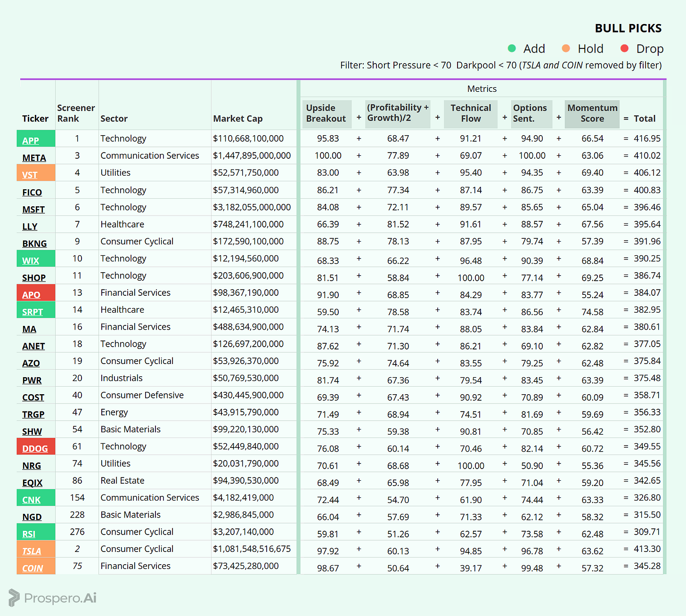Open the RSI ticker link
The width and height of the screenshot is (686, 616).
(x=29, y=534)
